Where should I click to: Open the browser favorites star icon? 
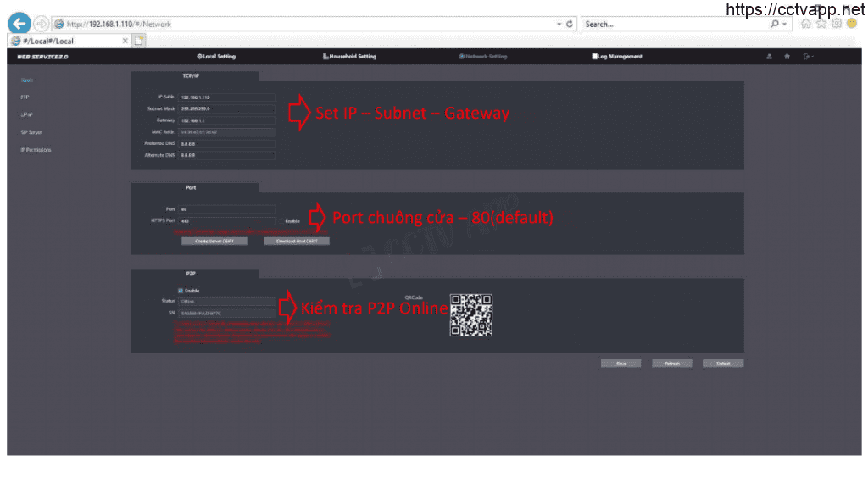coord(821,24)
